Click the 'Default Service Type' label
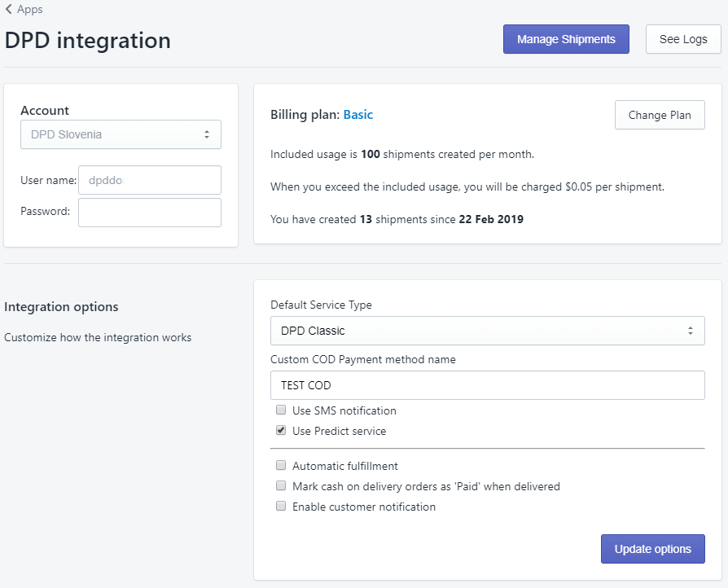 (322, 305)
